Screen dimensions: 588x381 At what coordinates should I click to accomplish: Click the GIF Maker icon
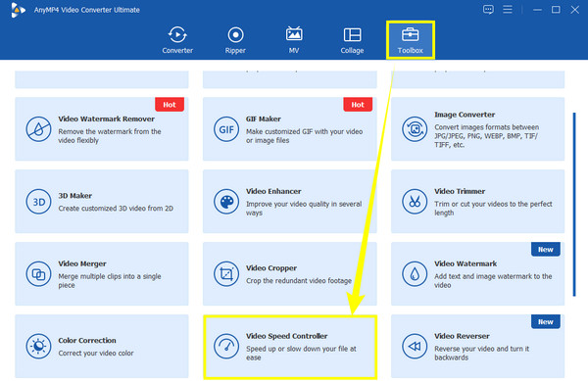226,129
